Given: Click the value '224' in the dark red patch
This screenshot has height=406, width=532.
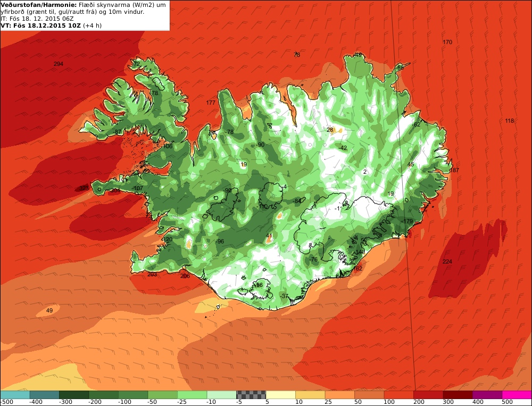Looking at the screenshot, I should coord(447,261).
